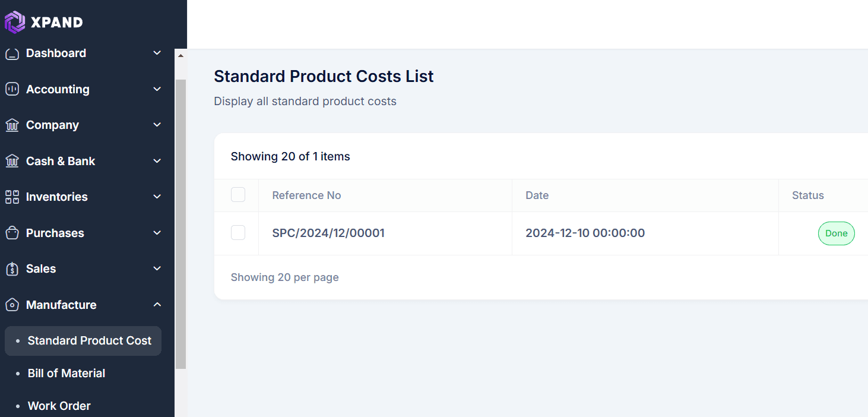Check the select-all checkbox in table header

click(237, 194)
